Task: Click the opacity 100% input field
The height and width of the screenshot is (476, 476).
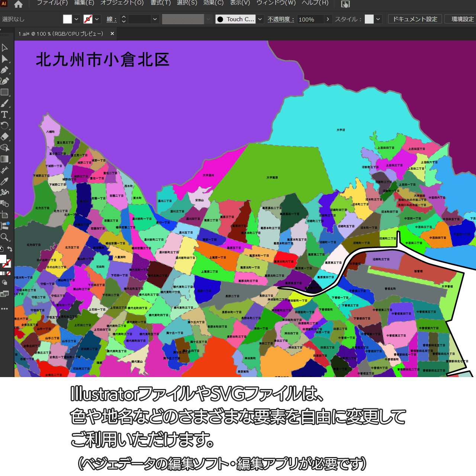Action: tap(310, 19)
